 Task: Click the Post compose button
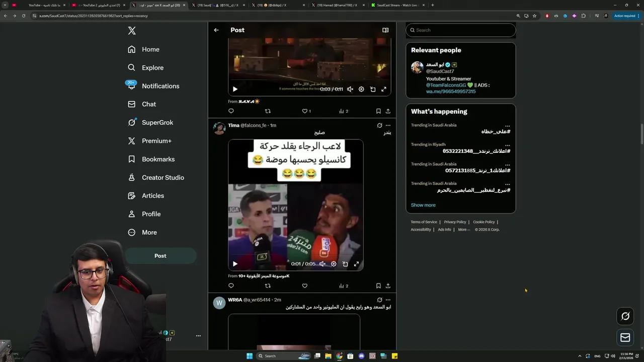coord(160,256)
